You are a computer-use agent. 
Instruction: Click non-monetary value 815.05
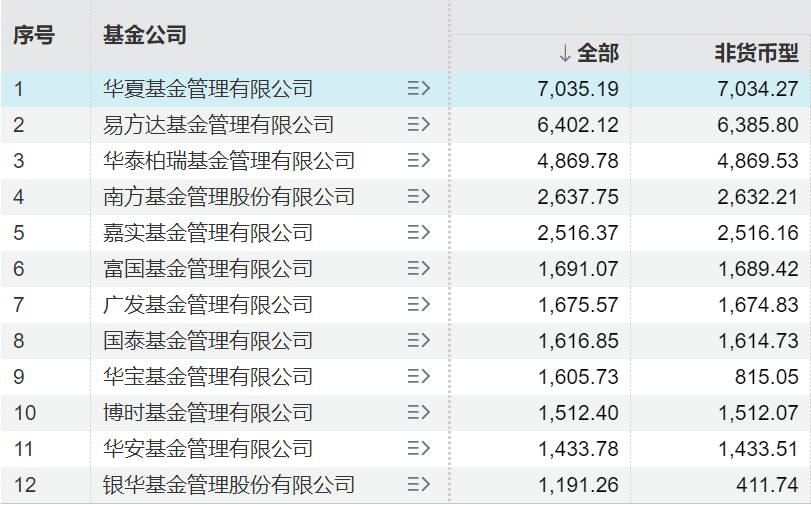pos(767,377)
